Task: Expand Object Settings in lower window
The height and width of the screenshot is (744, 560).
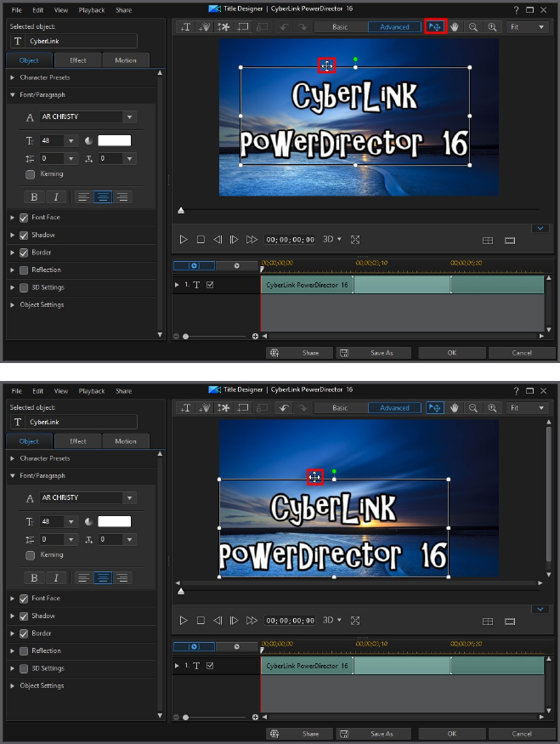Action: click(x=13, y=685)
